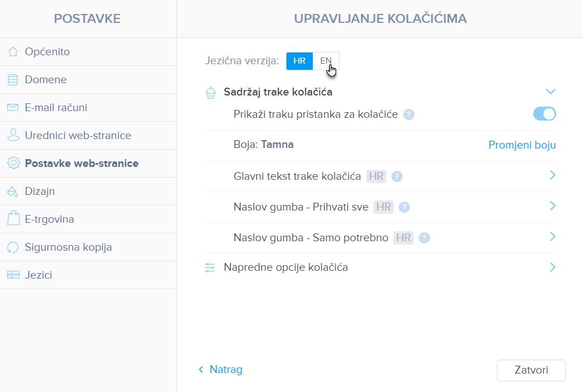Click the Prikaži traku pristanka za kolačiće label
Screen dimensions: 583x392
(316, 114)
